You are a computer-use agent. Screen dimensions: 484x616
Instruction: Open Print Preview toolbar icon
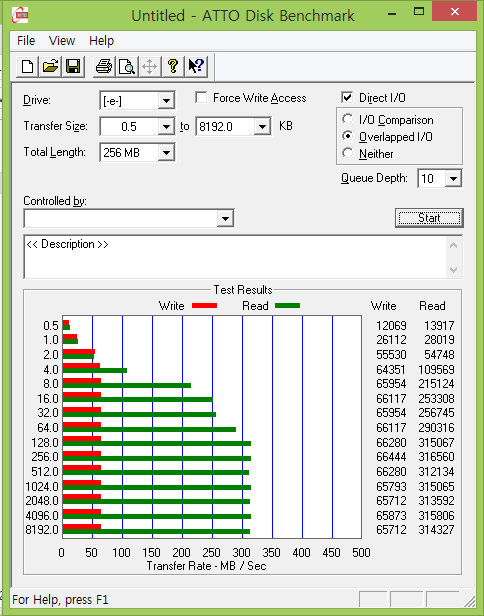click(127, 66)
